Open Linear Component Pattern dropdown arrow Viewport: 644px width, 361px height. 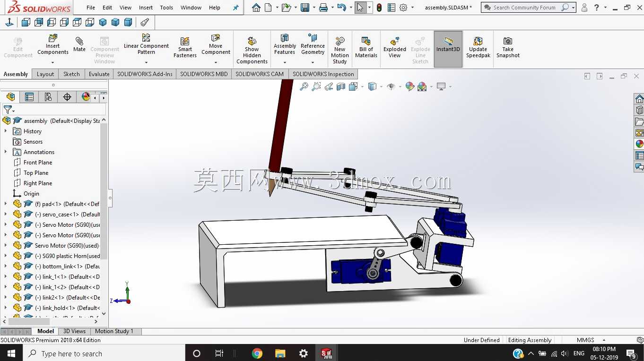pos(146,62)
